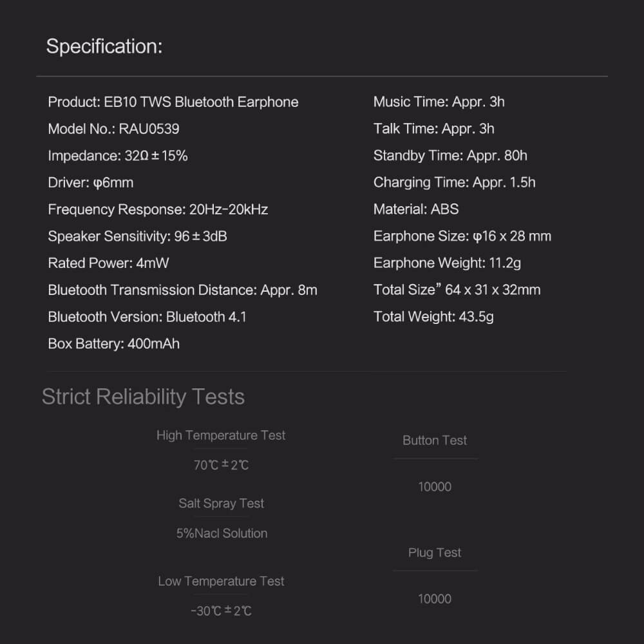Select the Bluetooth Version 4.1 line

[x=147, y=317]
